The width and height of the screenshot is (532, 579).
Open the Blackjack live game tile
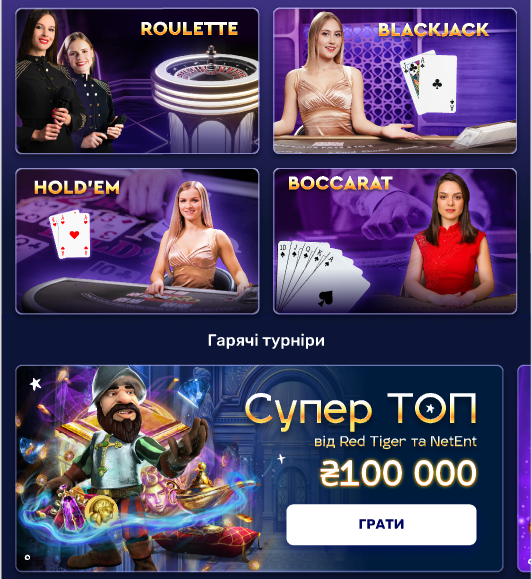coord(395,81)
